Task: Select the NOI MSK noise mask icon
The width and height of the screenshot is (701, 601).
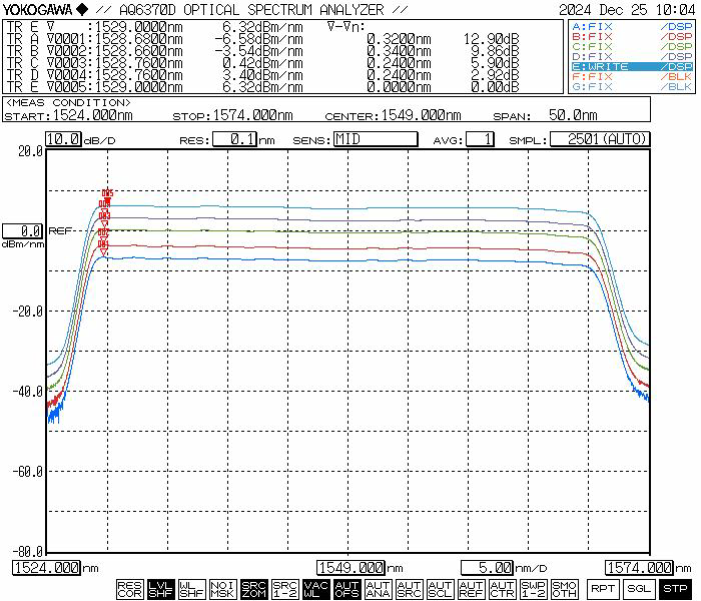Action: click(x=223, y=589)
